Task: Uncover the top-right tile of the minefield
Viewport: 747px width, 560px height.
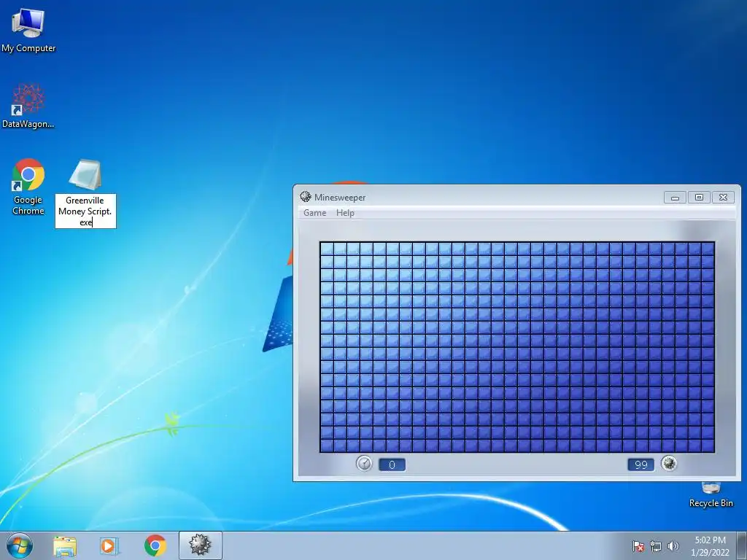Action: 708,249
